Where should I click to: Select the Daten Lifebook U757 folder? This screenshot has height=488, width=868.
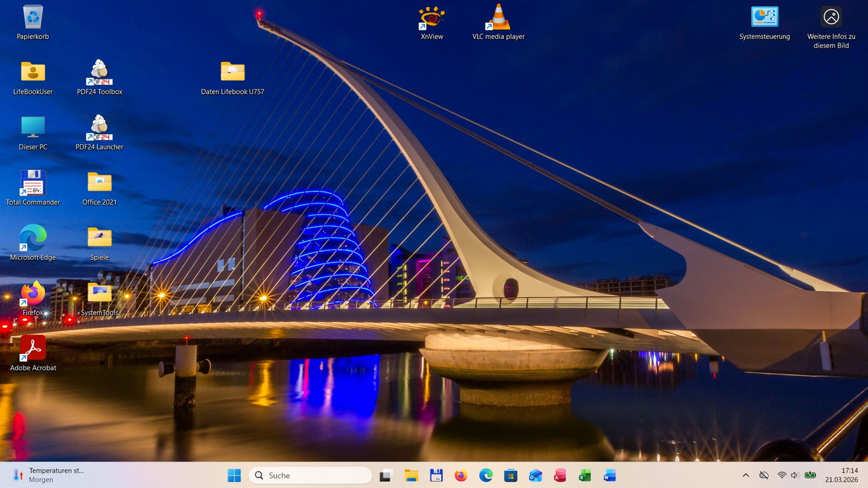[233, 73]
